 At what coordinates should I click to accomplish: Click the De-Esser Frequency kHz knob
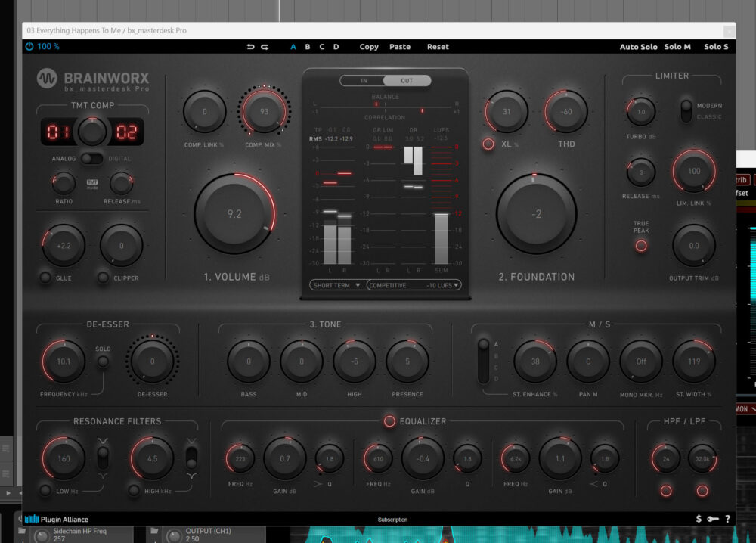(64, 361)
